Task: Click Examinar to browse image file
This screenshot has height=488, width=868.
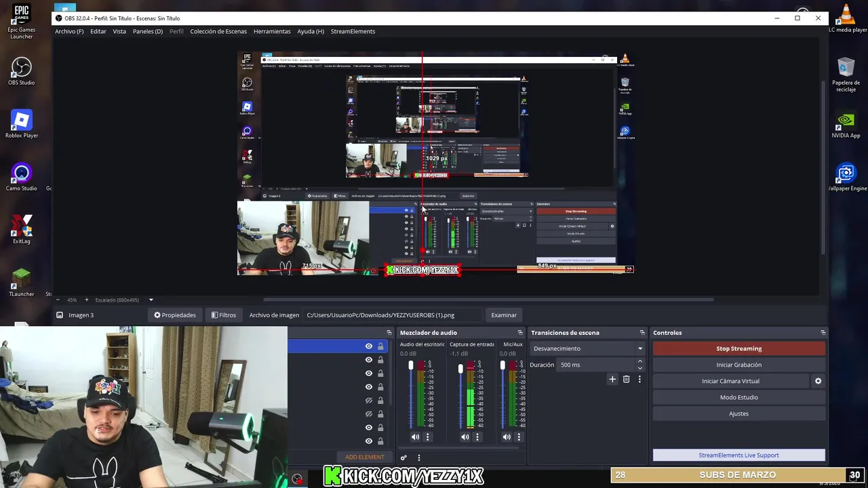Action: tap(504, 315)
